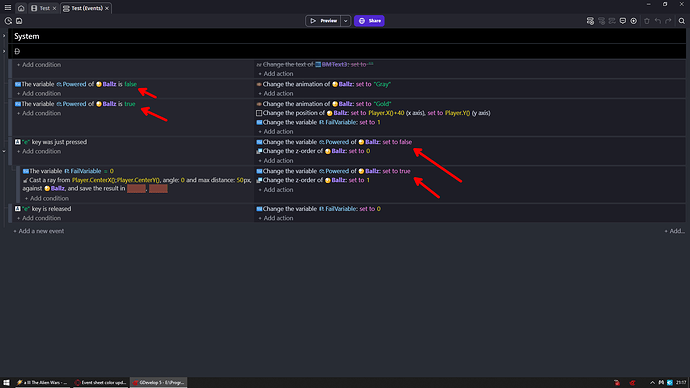Add action under set to "Gray"
This screenshot has height=388, width=690.
(x=275, y=93)
